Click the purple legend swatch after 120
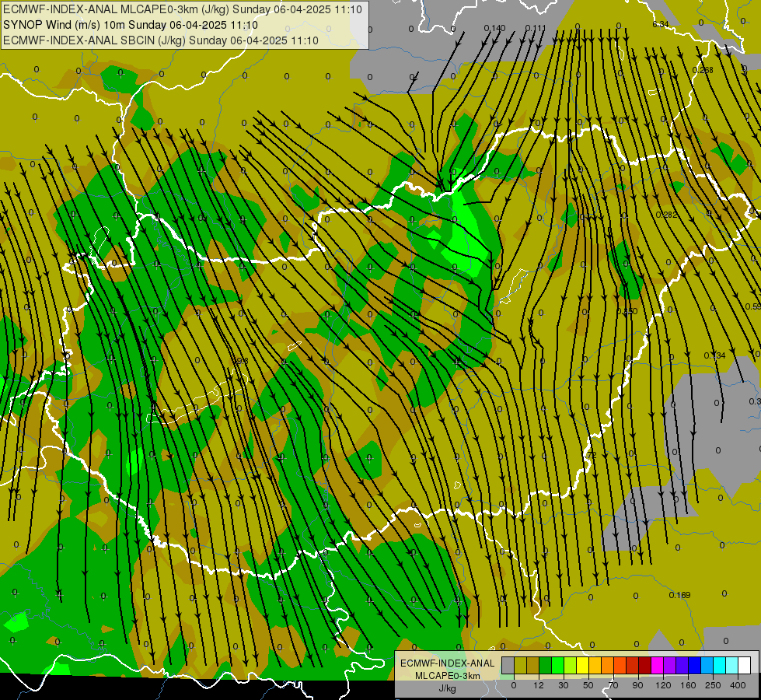 coord(670,665)
